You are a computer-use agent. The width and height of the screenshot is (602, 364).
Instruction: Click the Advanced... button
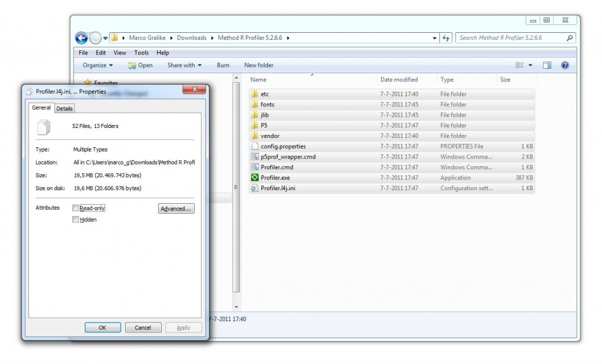(x=176, y=208)
